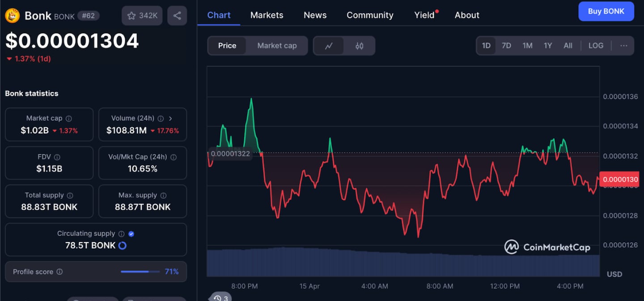Image resolution: width=644 pixels, height=301 pixels.
Task: Open Volume (24h) info icon
Action: (161, 119)
